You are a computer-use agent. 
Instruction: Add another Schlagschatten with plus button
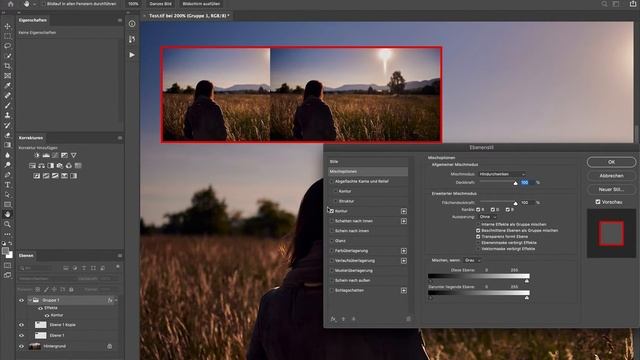click(404, 290)
